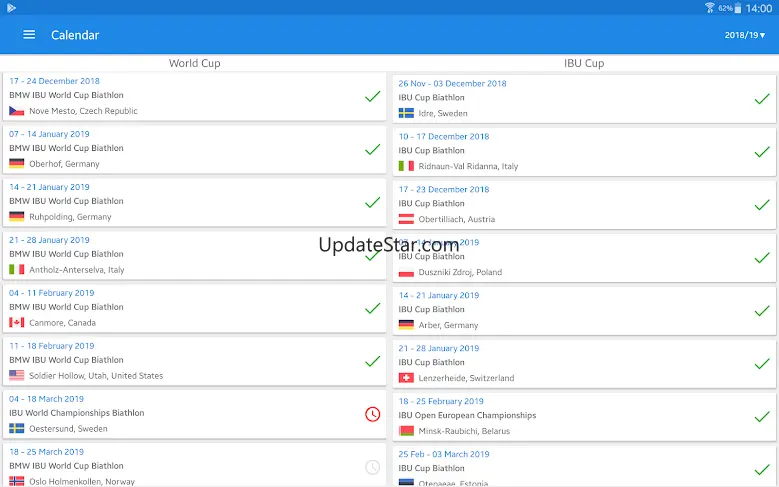Click the Canadian flag next to Canmore
This screenshot has width=779, height=487.
coord(16,323)
